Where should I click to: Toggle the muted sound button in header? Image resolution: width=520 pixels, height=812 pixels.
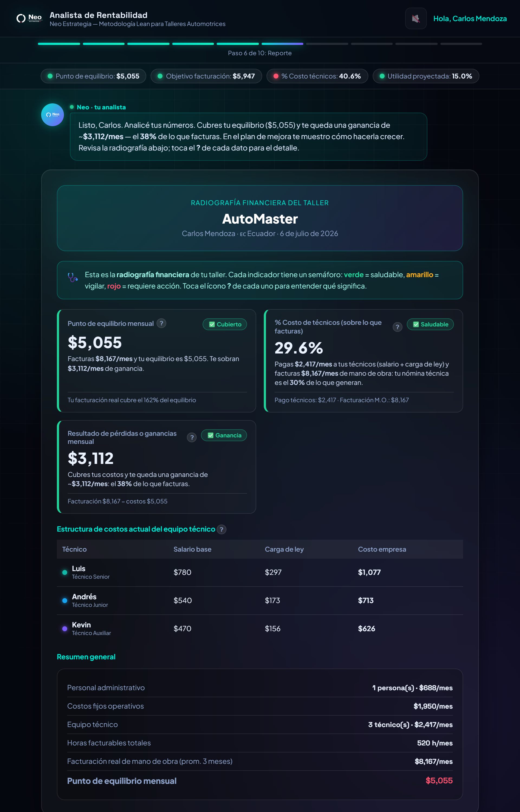pyautogui.click(x=416, y=19)
